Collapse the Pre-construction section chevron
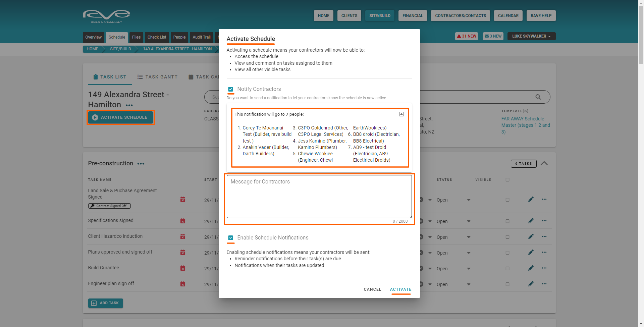Screen dimensions: 644x327 544,163
